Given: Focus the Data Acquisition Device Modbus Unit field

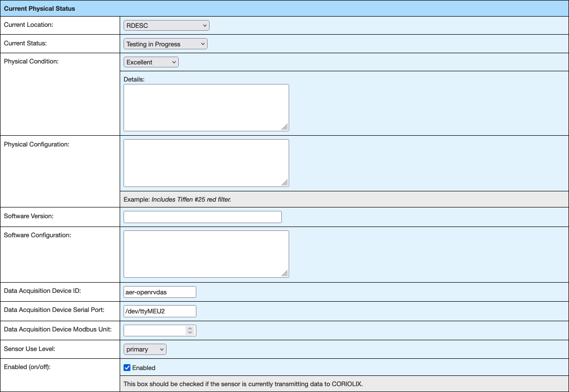Looking at the screenshot, I should click(x=154, y=330).
